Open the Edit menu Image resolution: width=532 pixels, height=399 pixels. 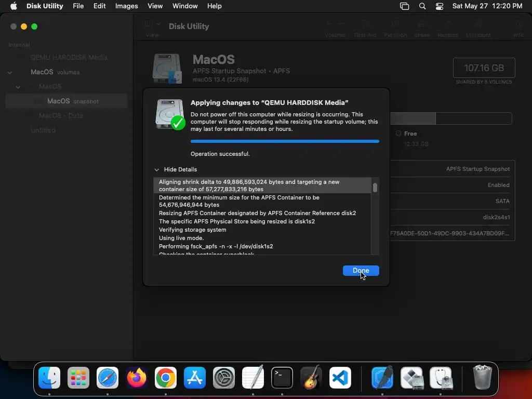(99, 6)
